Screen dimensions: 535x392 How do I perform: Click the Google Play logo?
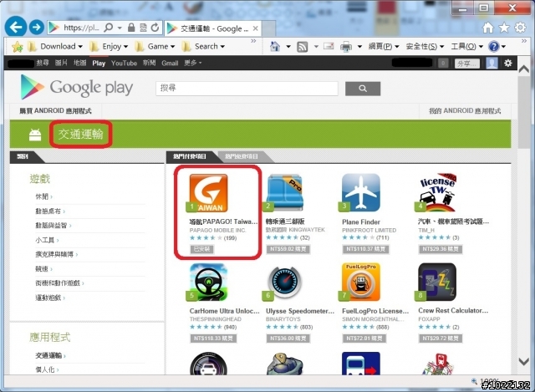click(76, 87)
